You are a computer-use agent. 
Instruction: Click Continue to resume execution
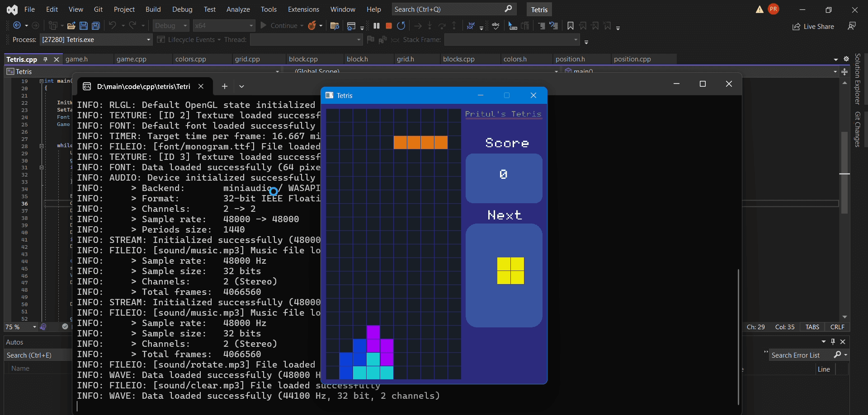279,26
